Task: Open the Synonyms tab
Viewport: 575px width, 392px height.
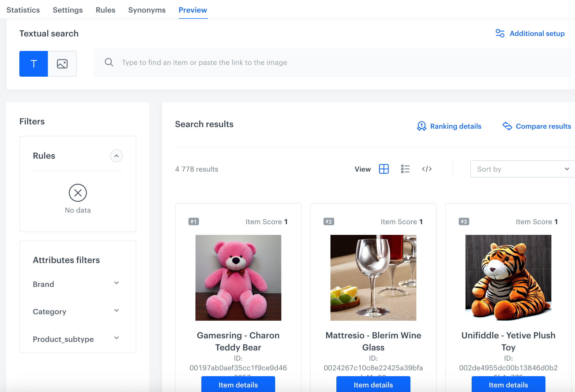Action: tap(147, 10)
